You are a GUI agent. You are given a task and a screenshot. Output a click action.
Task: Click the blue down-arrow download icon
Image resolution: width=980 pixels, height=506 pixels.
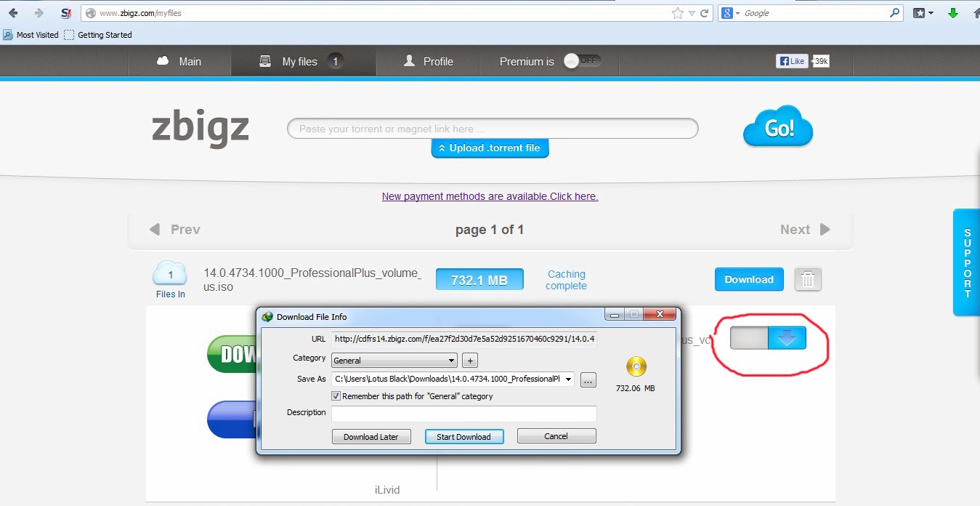tap(787, 338)
